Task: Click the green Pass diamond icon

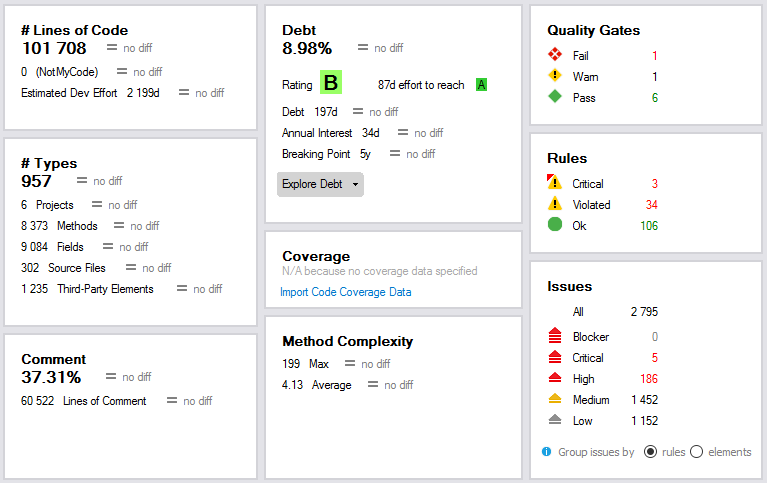Action: tap(555, 96)
